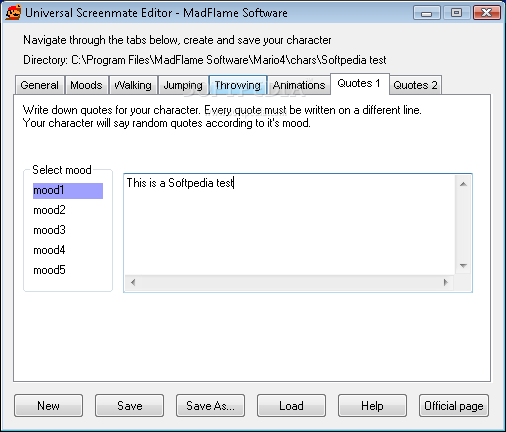
Task: Select mood1 in the mood list
Action: pyautogui.click(x=68, y=191)
